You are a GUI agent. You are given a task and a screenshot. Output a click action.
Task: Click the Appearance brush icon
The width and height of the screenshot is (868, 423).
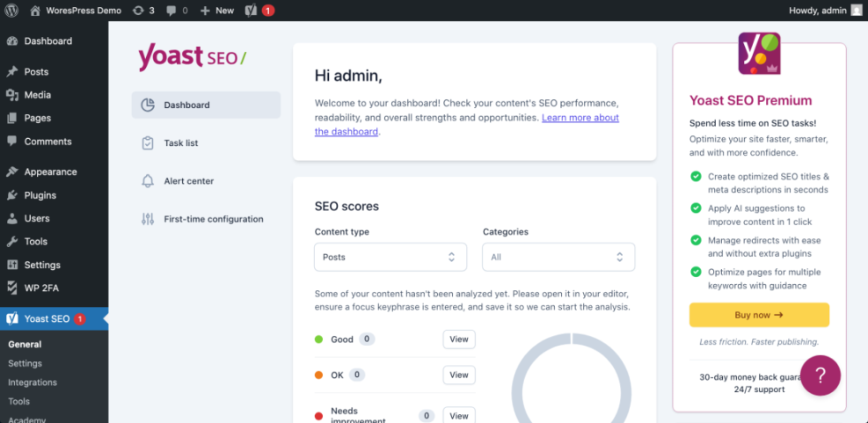tap(12, 172)
